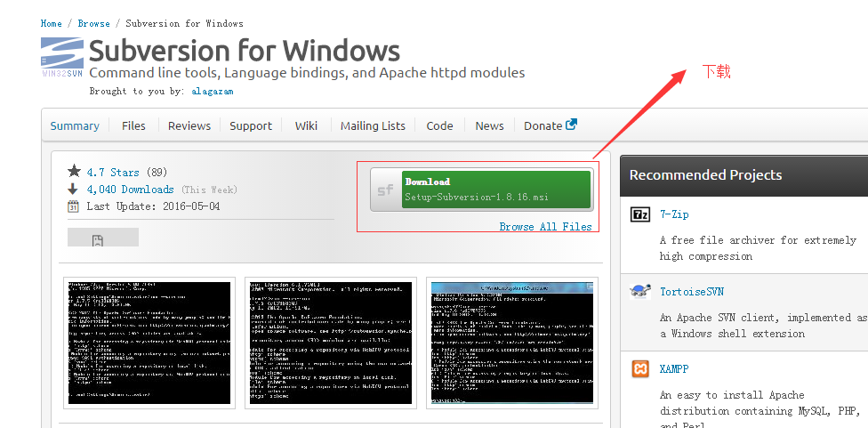Click the Command line tools tagline text
This screenshot has width=868, height=428.
(x=307, y=73)
